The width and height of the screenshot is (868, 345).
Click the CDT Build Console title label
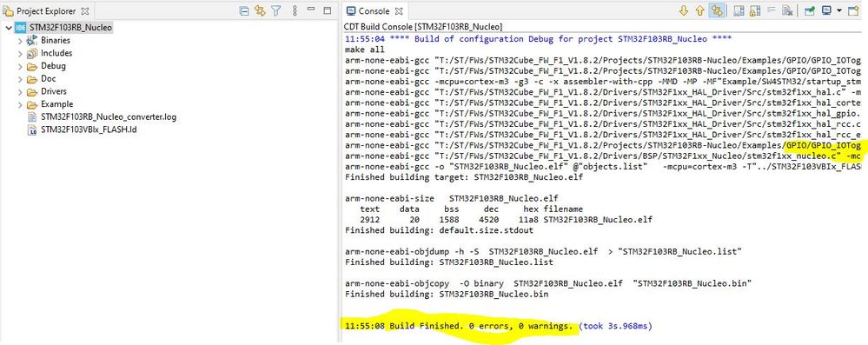pos(423,27)
